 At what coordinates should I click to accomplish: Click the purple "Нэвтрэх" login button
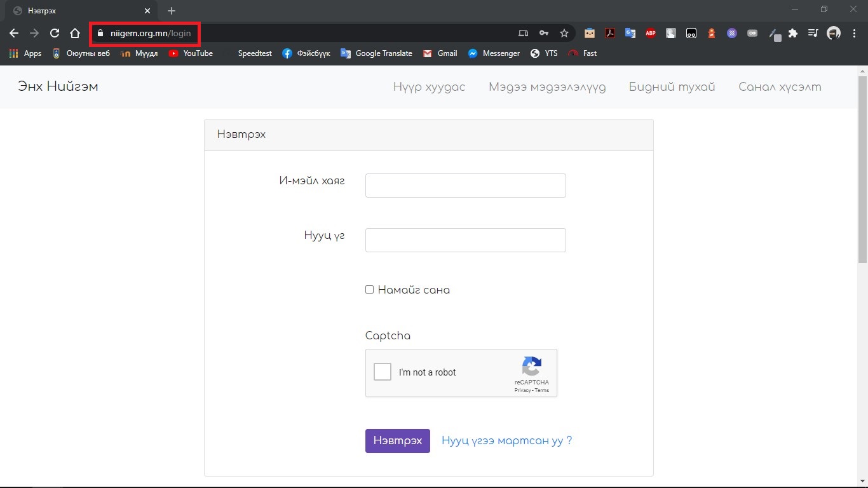click(x=397, y=441)
